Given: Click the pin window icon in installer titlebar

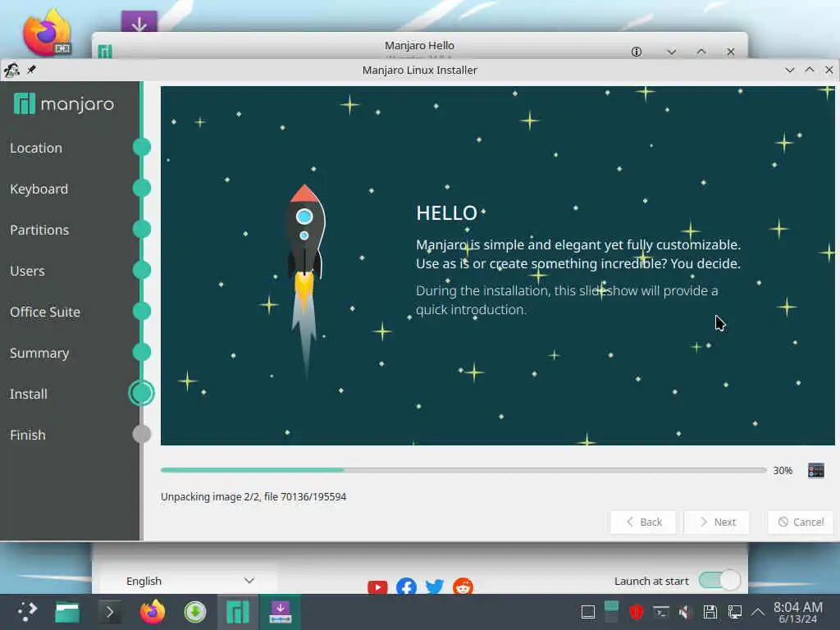Looking at the screenshot, I should 31,70.
